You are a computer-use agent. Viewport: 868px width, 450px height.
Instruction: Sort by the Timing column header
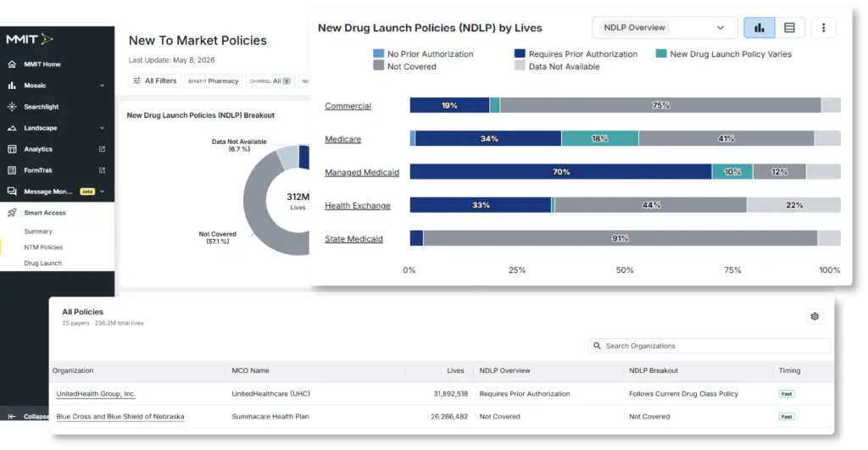coord(789,371)
